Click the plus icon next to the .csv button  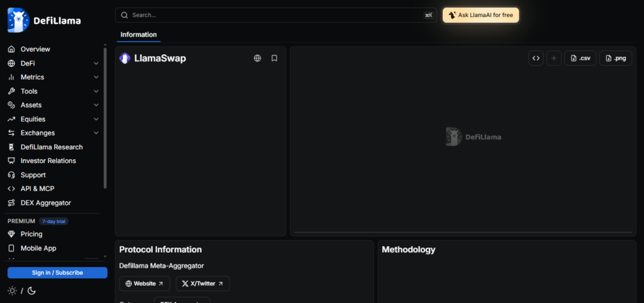pyautogui.click(x=553, y=58)
